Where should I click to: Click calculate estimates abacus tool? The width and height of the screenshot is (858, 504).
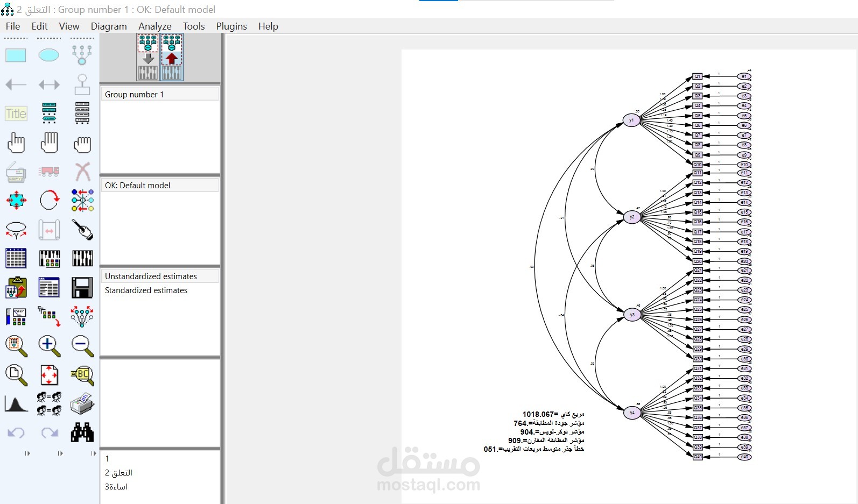pos(82,259)
